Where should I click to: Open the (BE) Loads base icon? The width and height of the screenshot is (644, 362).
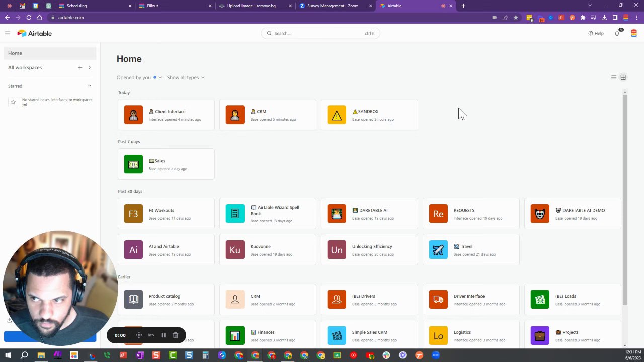click(x=540, y=300)
